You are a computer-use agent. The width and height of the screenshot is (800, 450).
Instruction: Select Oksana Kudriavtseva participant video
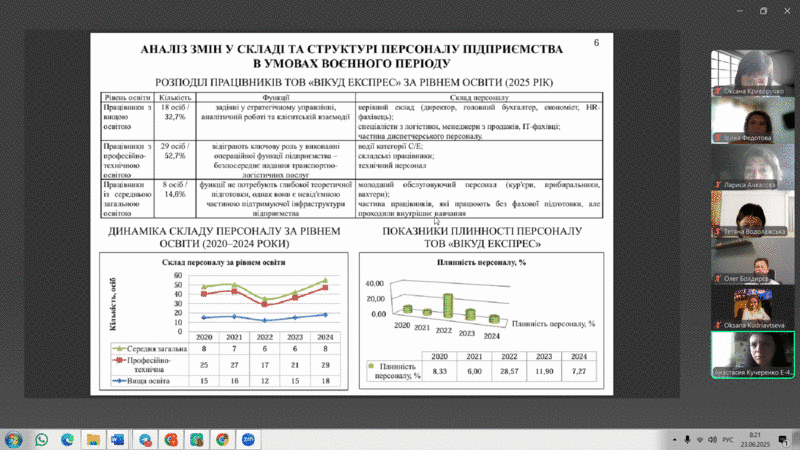click(753, 307)
